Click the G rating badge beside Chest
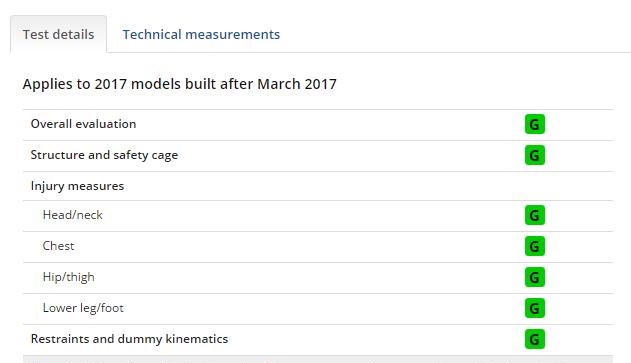 tap(534, 246)
